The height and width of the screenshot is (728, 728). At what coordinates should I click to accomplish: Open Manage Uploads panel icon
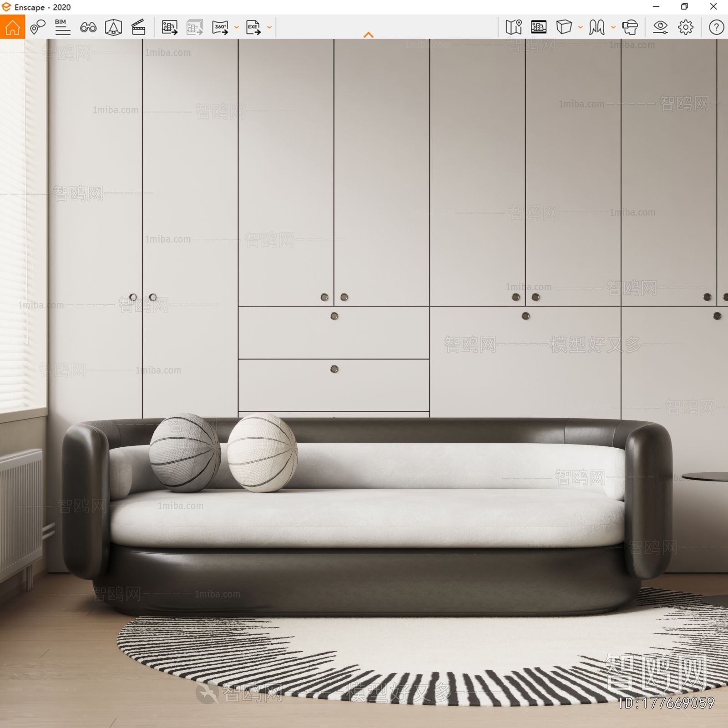tap(539, 27)
